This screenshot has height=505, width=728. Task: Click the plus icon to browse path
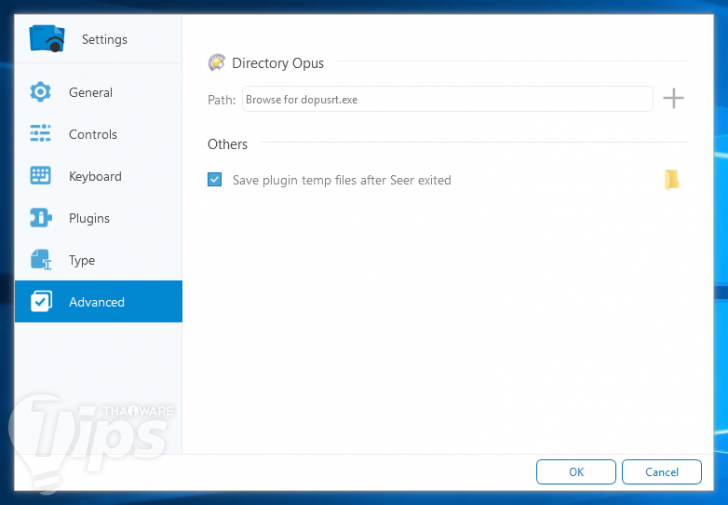tap(673, 98)
